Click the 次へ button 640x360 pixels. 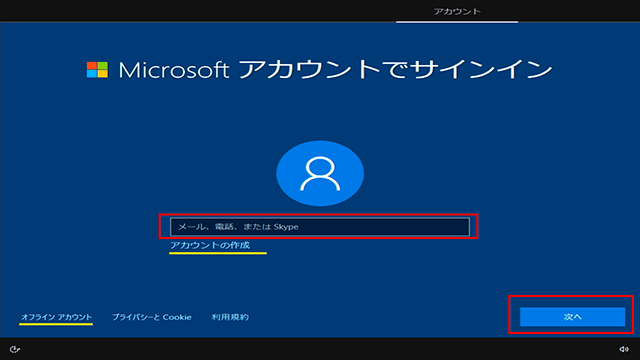pyautogui.click(x=572, y=317)
